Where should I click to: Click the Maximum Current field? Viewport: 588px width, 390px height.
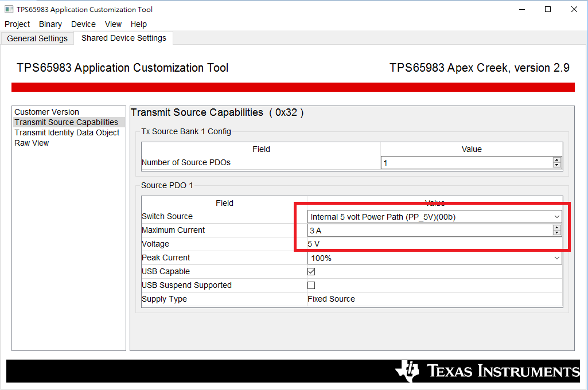coord(430,231)
